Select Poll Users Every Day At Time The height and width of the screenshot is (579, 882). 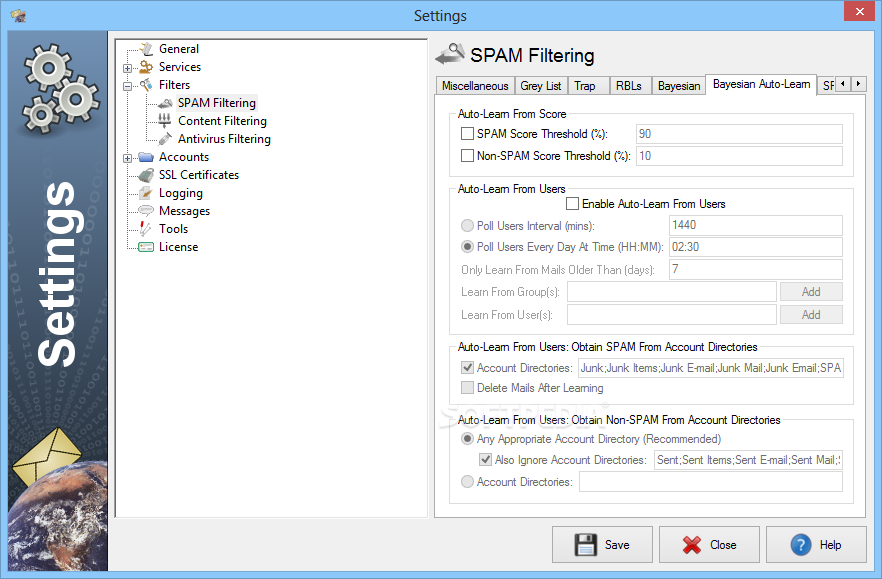click(467, 246)
